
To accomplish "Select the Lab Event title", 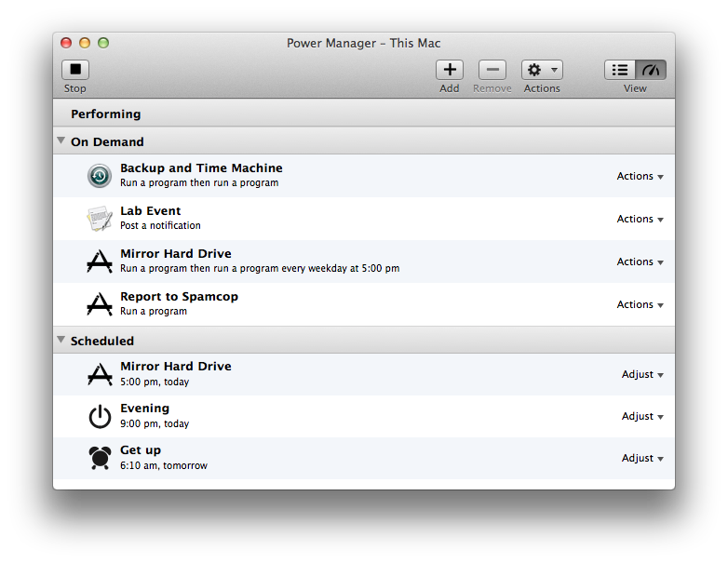I will tap(151, 210).
